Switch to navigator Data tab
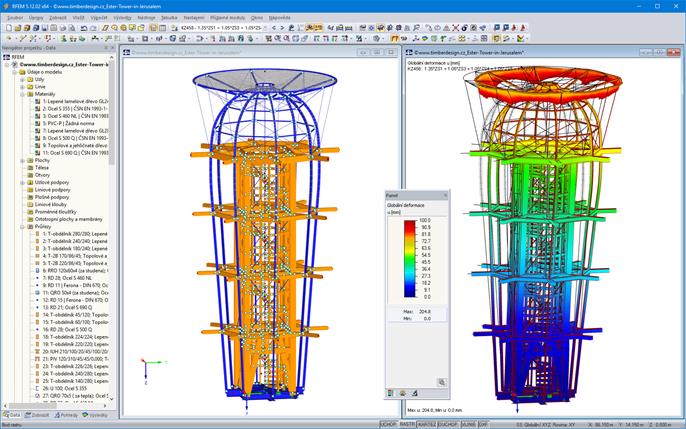 [x=12, y=415]
